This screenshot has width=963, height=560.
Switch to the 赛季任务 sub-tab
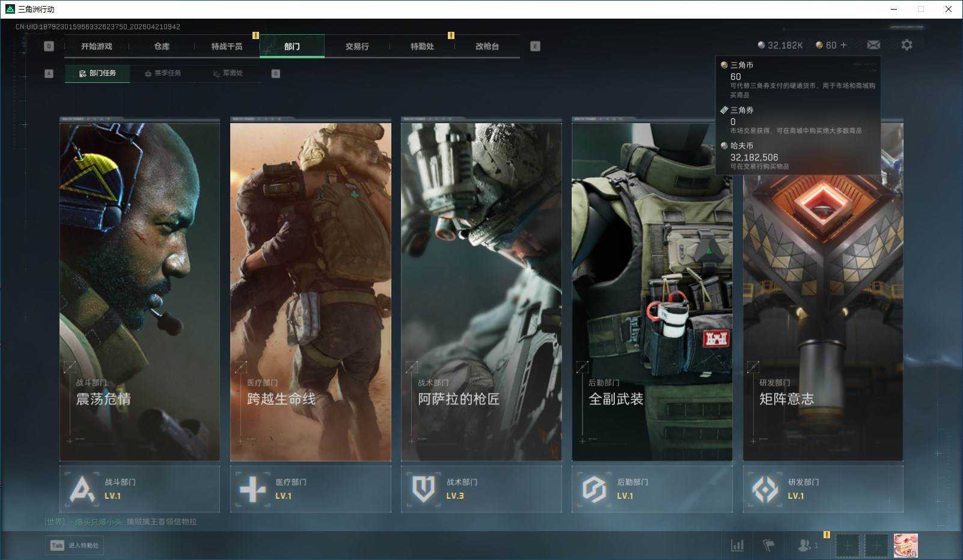(162, 73)
